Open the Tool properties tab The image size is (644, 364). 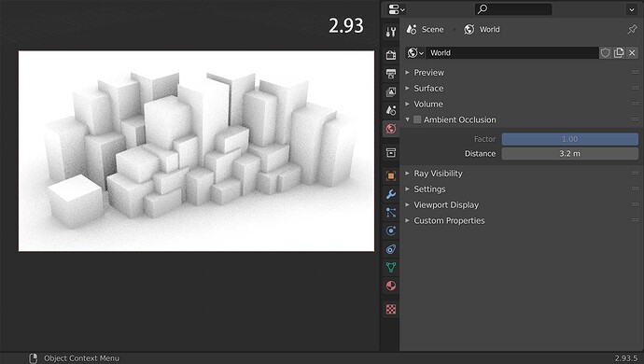coord(391,32)
